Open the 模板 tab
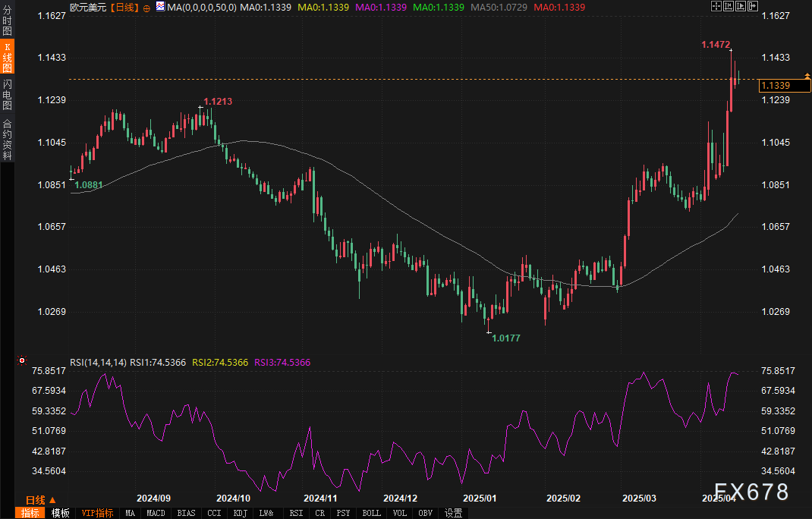Screen dimensions: 812x519 pos(61,513)
